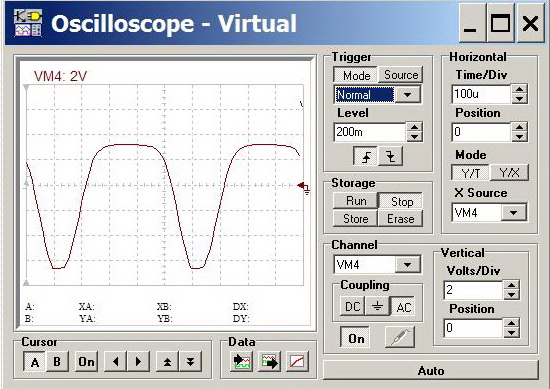Click the Auto button
Viewport: 550px width, 389px height.
click(x=431, y=370)
